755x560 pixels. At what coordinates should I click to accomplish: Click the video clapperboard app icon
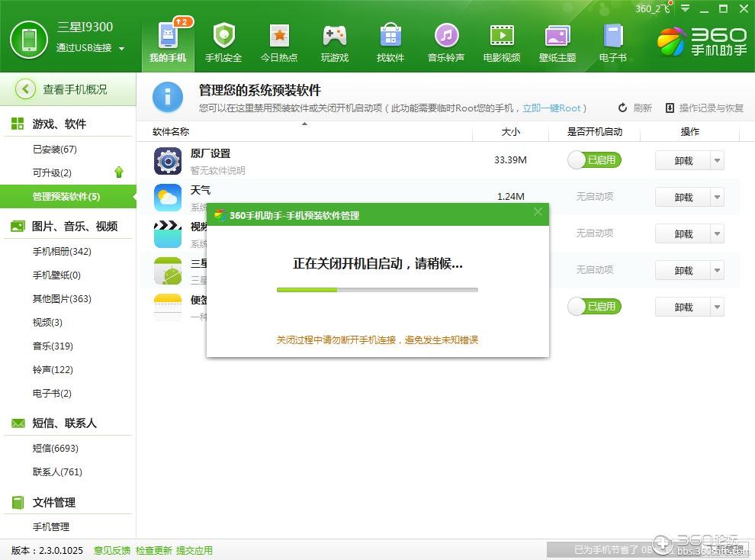coord(168,234)
